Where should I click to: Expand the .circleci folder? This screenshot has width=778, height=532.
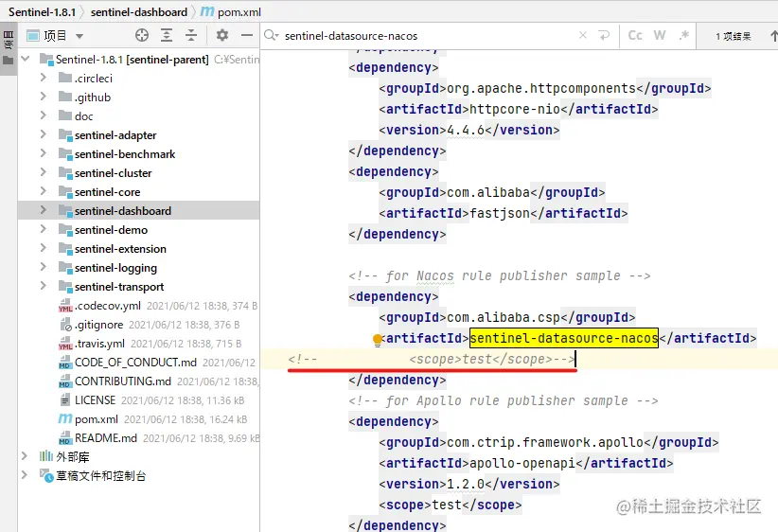[x=43, y=78]
